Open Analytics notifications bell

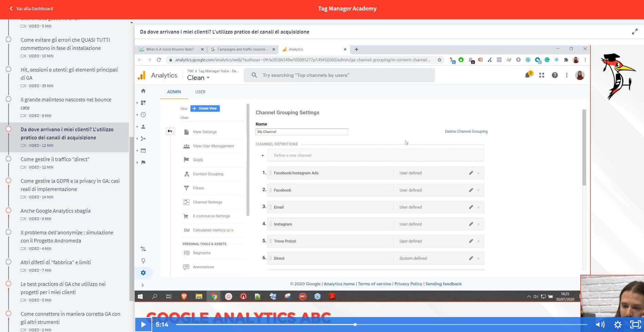pyautogui.click(x=527, y=75)
